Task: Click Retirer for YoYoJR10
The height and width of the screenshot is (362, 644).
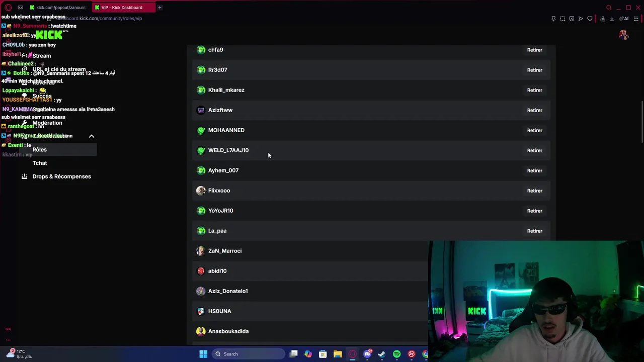Action: pos(534,211)
